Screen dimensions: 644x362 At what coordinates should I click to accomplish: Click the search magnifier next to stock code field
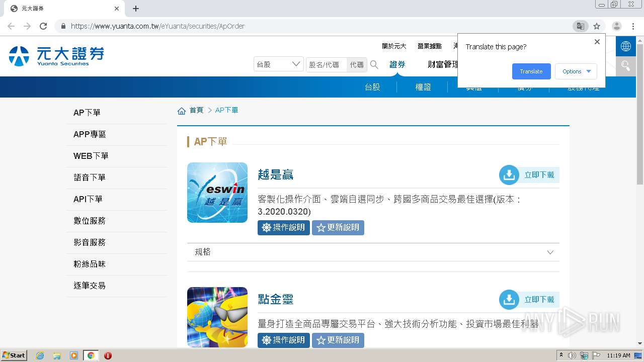[x=374, y=64]
